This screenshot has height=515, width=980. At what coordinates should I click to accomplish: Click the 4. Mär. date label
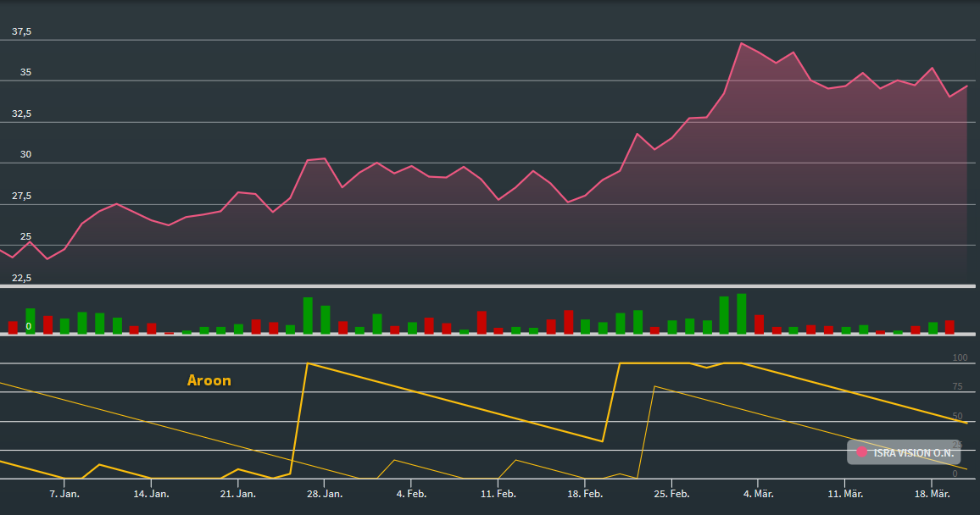coord(758,493)
